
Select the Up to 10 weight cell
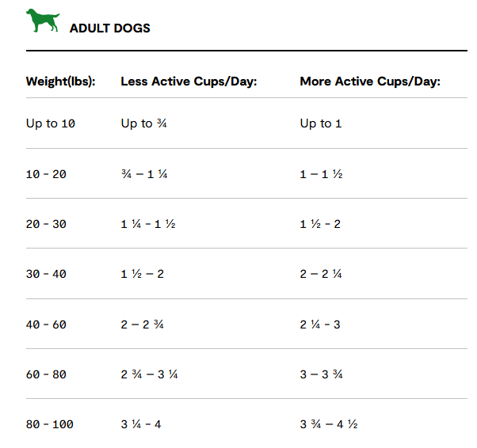pyautogui.click(x=51, y=123)
